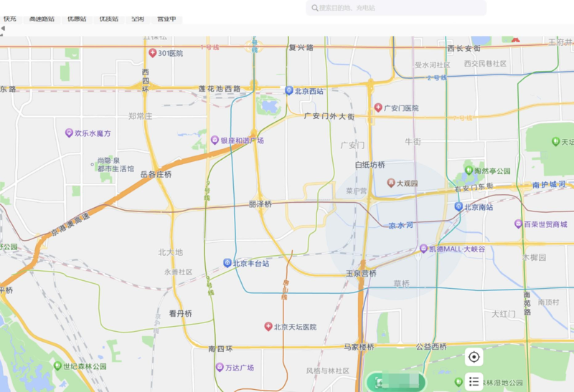Screen dimensions: 574x392
Task: Click the 永善社区 area label
Action: coord(178,272)
